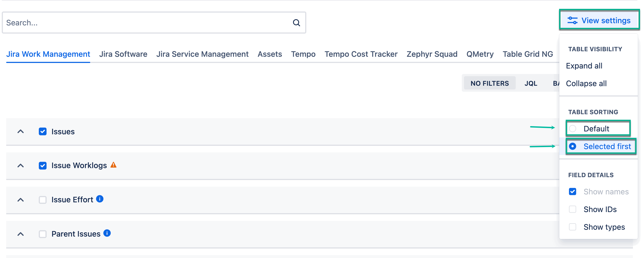Uncheck the Issues checkbox

click(x=42, y=131)
